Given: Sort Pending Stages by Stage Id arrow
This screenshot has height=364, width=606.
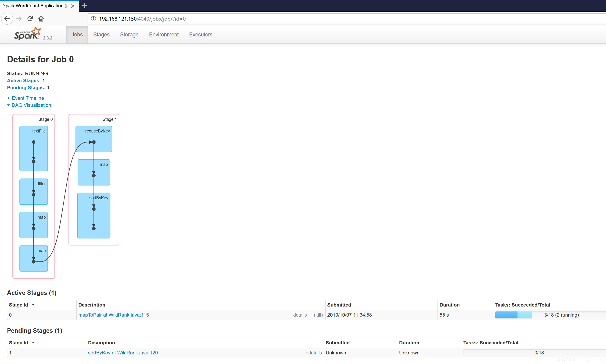Looking at the screenshot, I should [33, 343].
